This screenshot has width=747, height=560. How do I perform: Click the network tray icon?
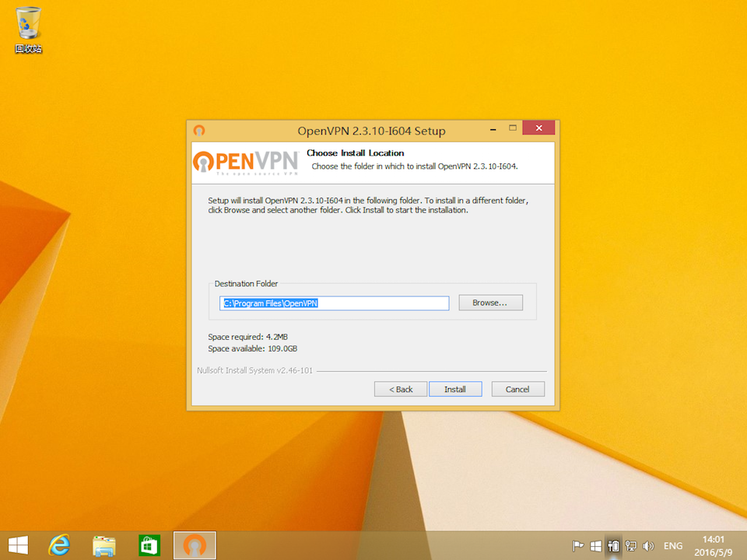[631, 546]
